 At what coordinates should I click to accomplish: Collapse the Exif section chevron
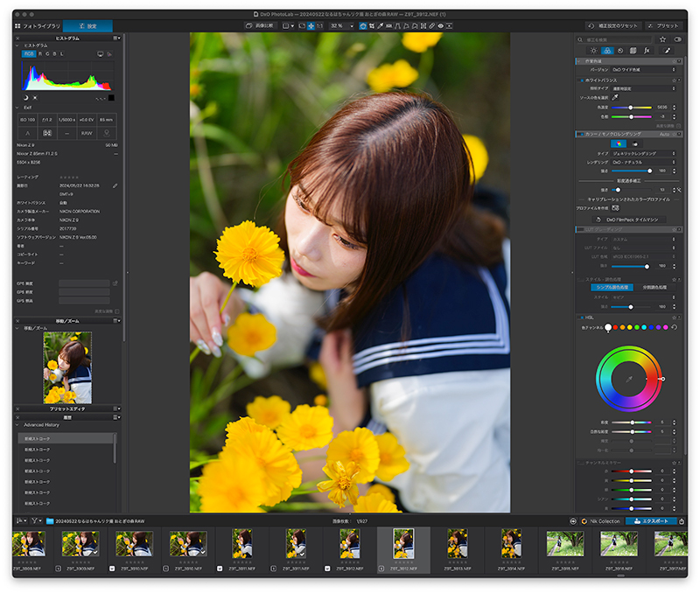[17, 108]
